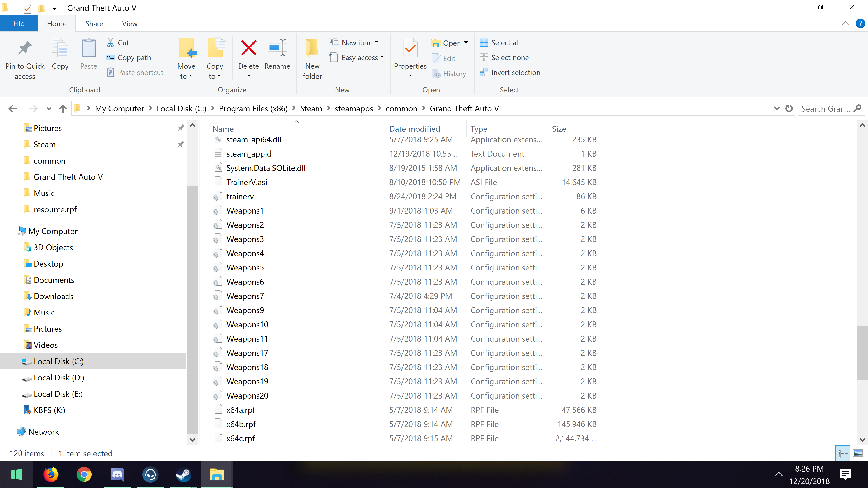The width and height of the screenshot is (868, 488).
Task: Open the address bar history dropdown
Action: tap(776, 108)
